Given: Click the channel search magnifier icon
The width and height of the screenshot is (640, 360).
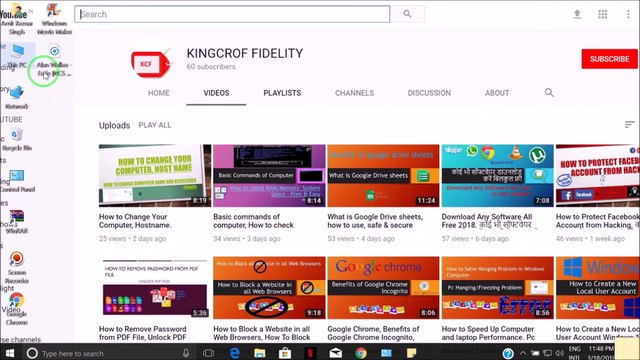Looking at the screenshot, I should (549, 93).
